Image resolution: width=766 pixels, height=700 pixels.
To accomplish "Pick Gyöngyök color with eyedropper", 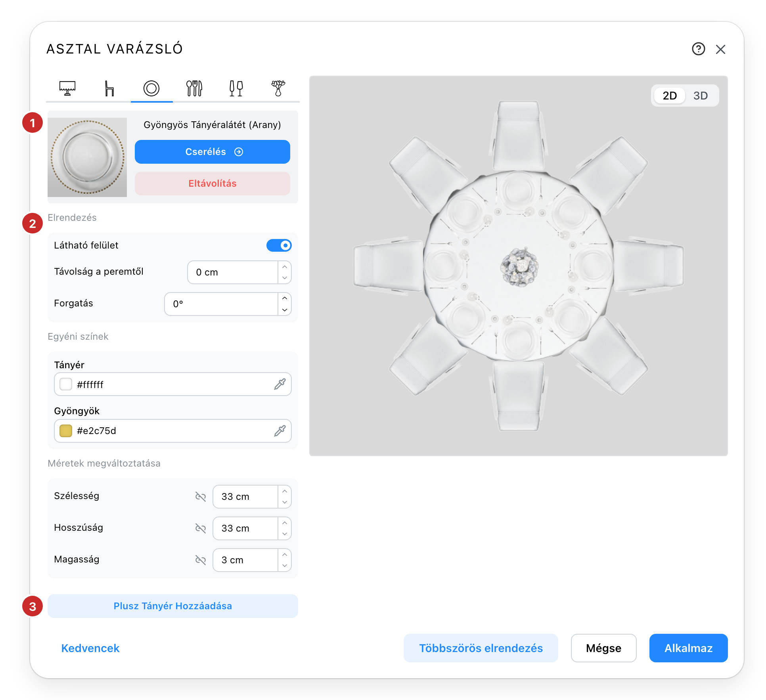I will [280, 431].
